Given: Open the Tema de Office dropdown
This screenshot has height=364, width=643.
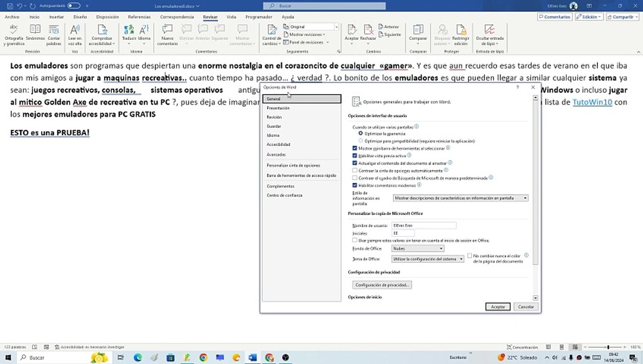Looking at the screenshot, I should [x=428, y=259].
